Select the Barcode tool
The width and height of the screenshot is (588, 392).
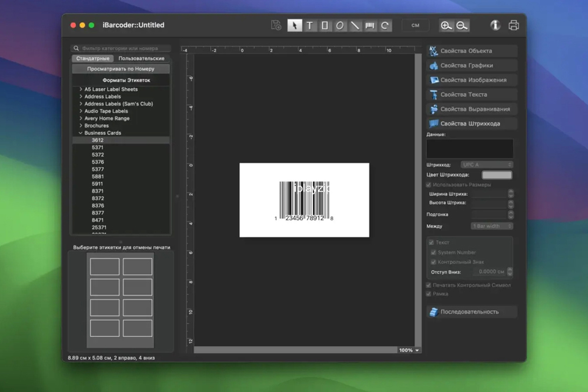[x=370, y=25]
